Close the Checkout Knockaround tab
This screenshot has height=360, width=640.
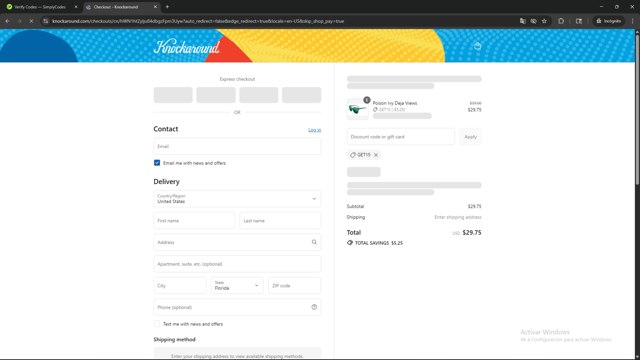(155, 7)
